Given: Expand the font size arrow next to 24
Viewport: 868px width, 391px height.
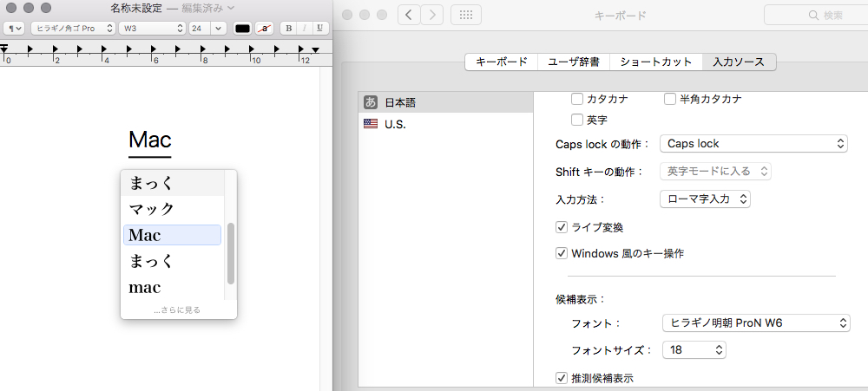Looking at the screenshot, I should click(220, 29).
